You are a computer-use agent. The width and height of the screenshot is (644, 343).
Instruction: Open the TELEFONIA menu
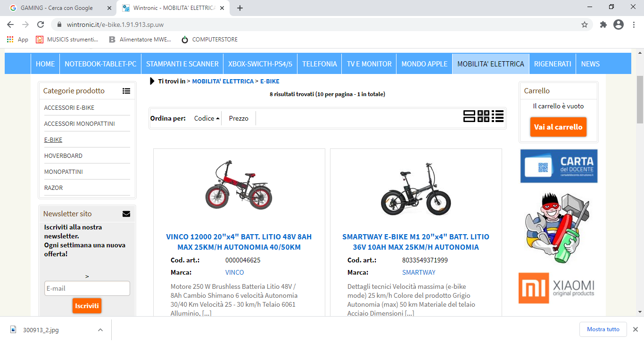[x=320, y=64]
